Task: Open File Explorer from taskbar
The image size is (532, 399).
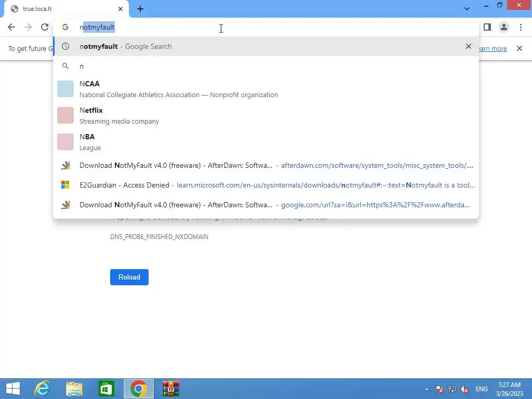Action: (74, 389)
